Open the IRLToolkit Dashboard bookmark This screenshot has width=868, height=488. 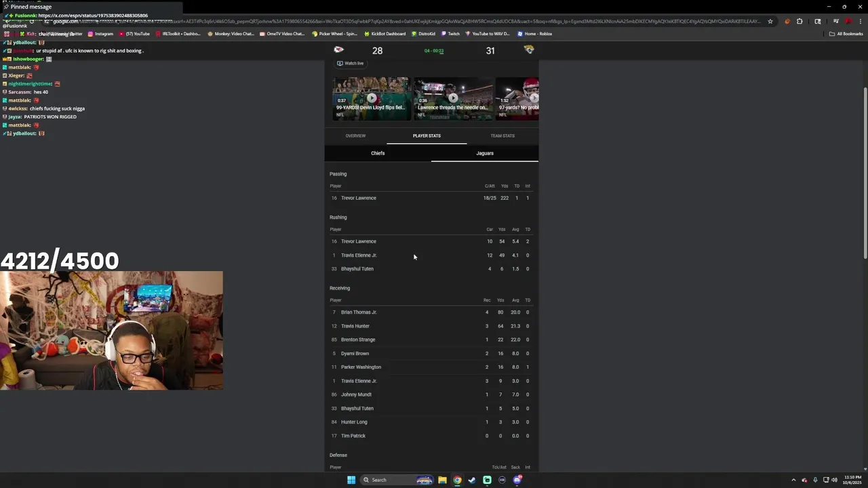click(178, 34)
